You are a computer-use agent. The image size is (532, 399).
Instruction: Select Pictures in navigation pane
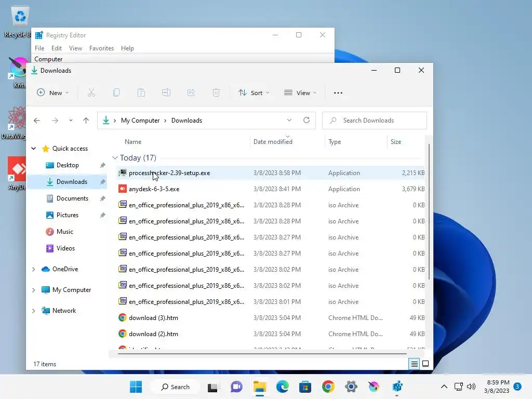pos(67,215)
